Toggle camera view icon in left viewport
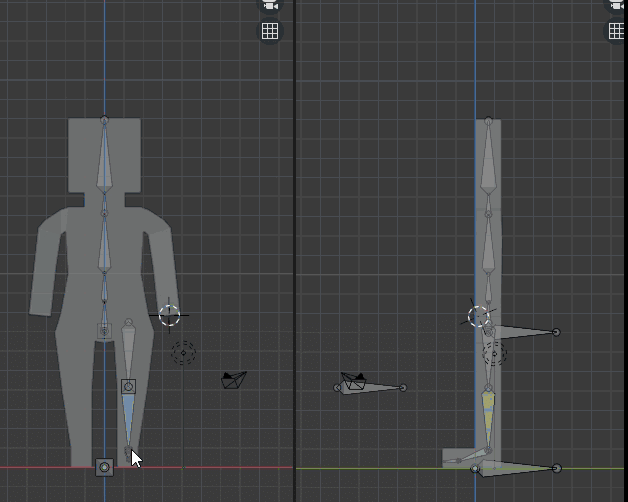 pyautogui.click(x=270, y=6)
